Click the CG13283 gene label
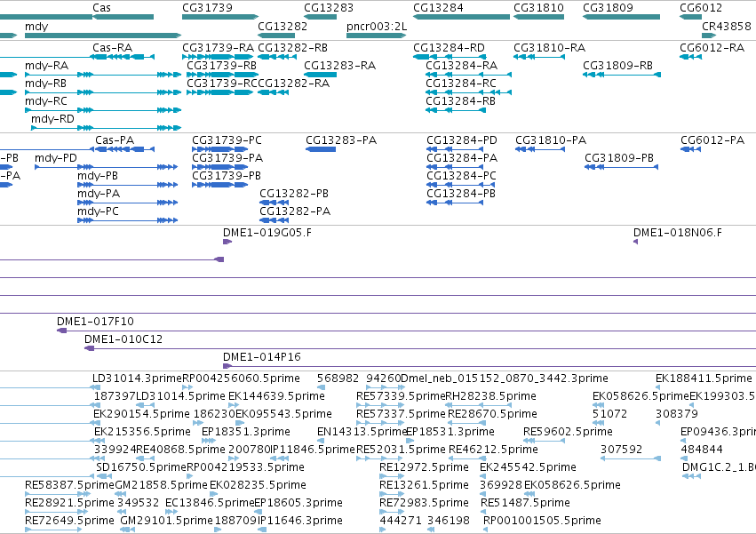756x534 pixels. 329,8
